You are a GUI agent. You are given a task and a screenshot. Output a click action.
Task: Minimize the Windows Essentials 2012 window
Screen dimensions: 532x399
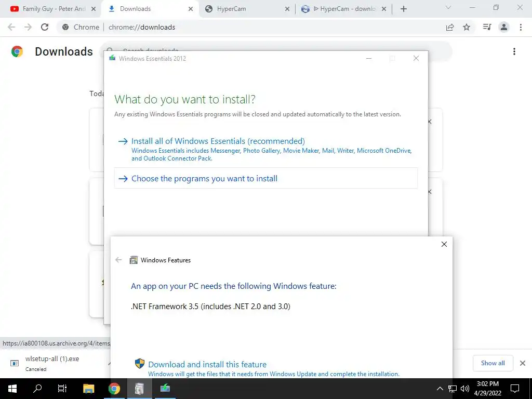(369, 58)
